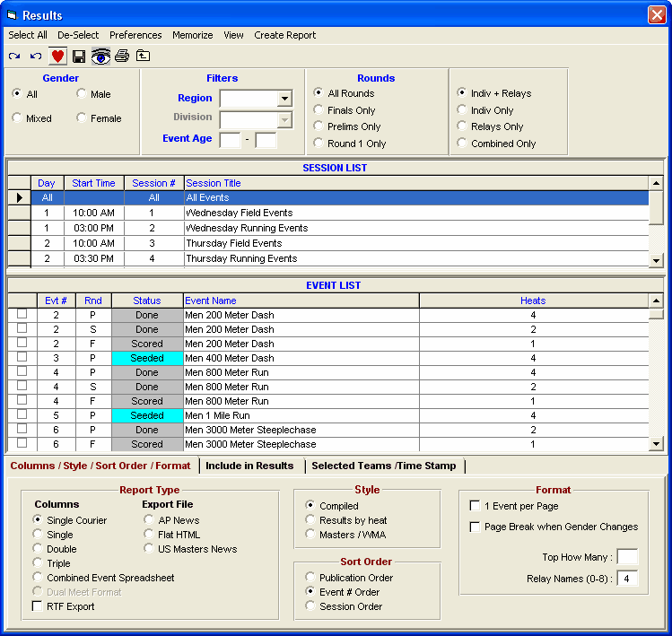Image resolution: width=672 pixels, height=636 pixels.
Task: Select Results by heat style
Action: [x=310, y=519]
